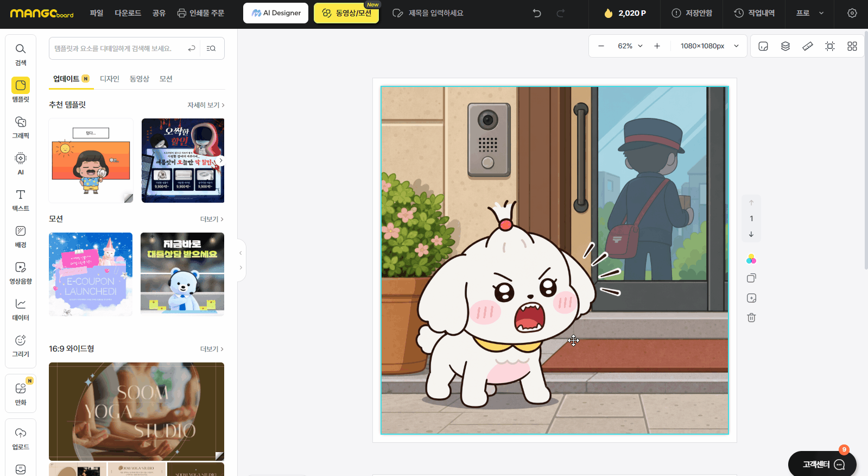Open the page color palette swatch icon

[x=751, y=259]
